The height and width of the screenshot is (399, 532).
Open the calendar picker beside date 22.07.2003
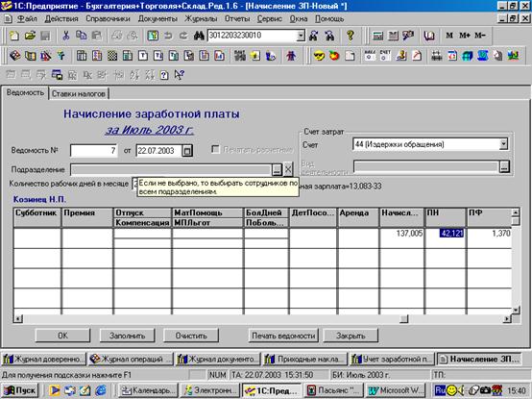click(x=187, y=150)
